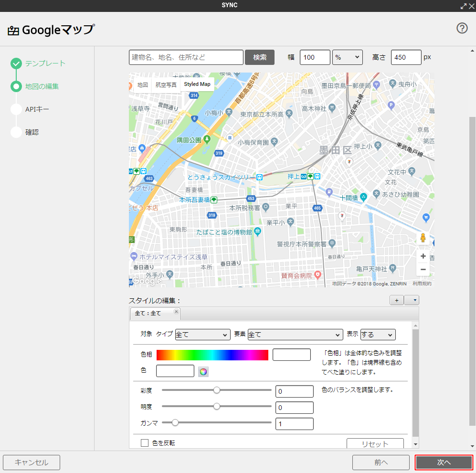Viewport: 476px width, 473px height.
Task: Switch map to 地図 view
Action: point(142,84)
